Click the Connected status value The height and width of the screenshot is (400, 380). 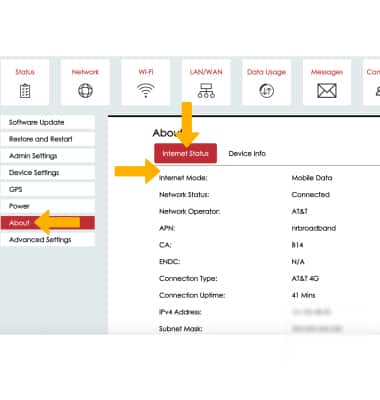point(310,195)
